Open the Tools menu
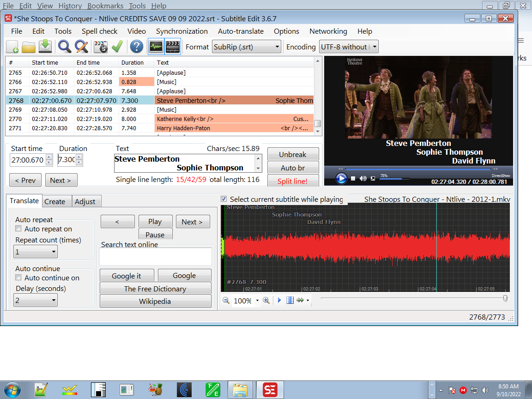This screenshot has width=532, height=399. coord(63,31)
